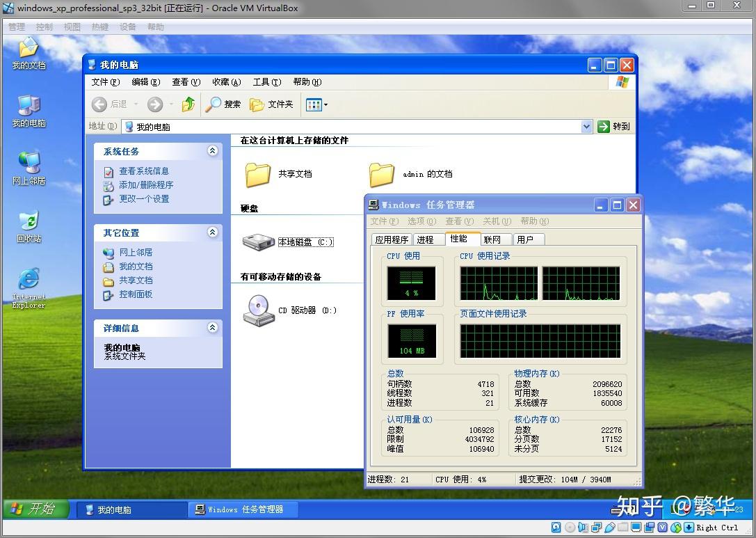Click the 转到 go button
The width and height of the screenshot is (756, 538).
pos(613,127)
